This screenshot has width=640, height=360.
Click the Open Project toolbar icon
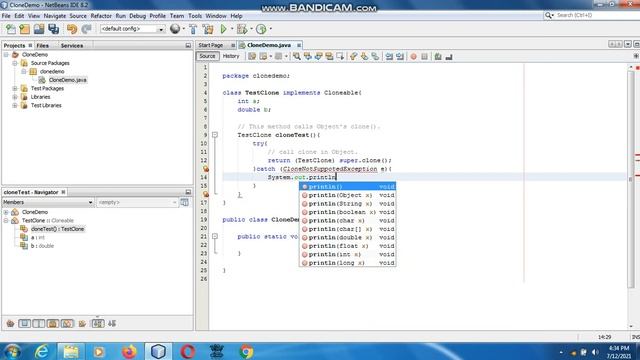click(39, 29)
